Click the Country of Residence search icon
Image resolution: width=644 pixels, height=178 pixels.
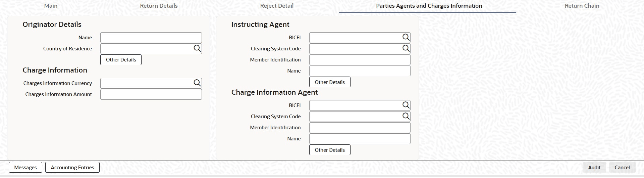[197, 48]
